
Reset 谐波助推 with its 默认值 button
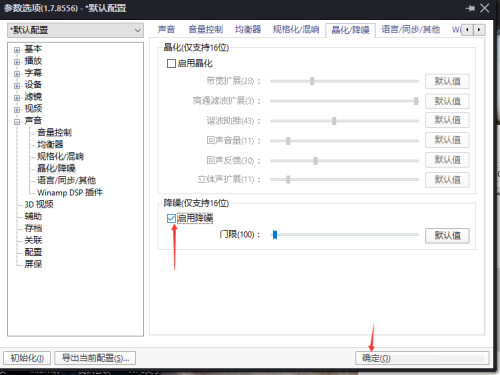coord(447,120)
